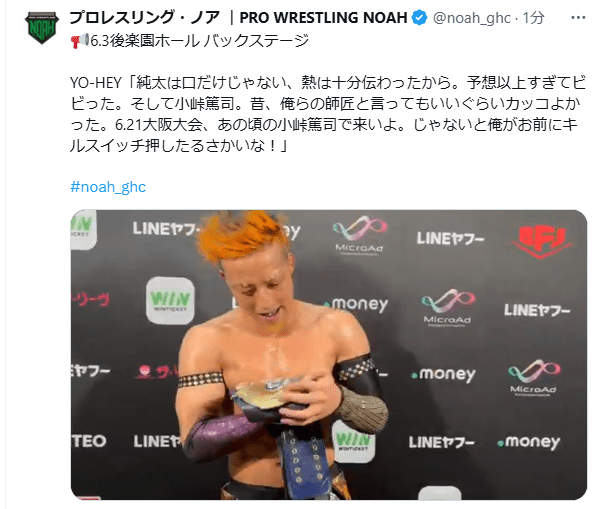Click the blue verified badge icon
The height and width of the screenshot is (509, 601).
pos(419,18)
